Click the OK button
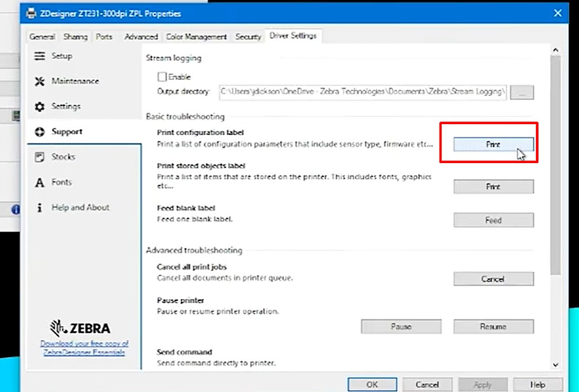 372,385
